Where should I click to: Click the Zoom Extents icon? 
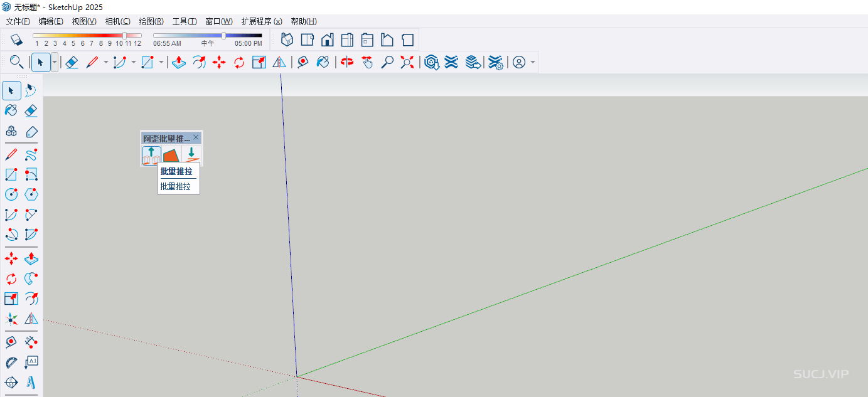(x=407, y=62)
